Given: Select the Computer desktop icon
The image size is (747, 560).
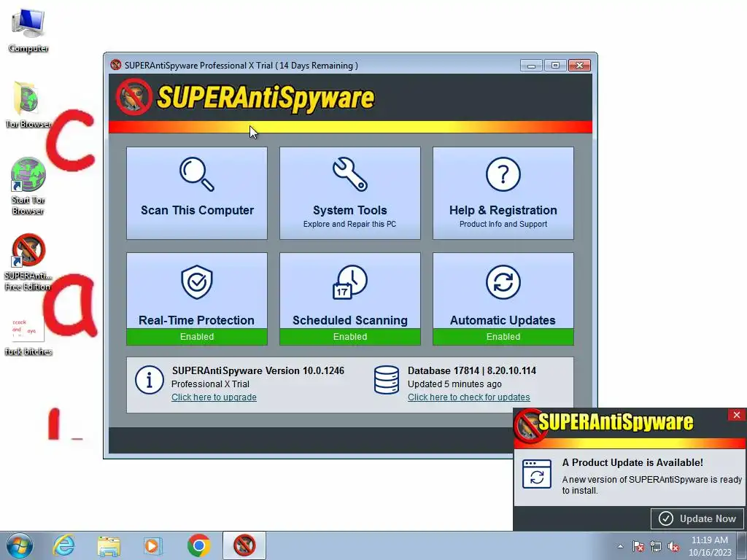Looking at the screenshot, I should (x=28, y=29).
